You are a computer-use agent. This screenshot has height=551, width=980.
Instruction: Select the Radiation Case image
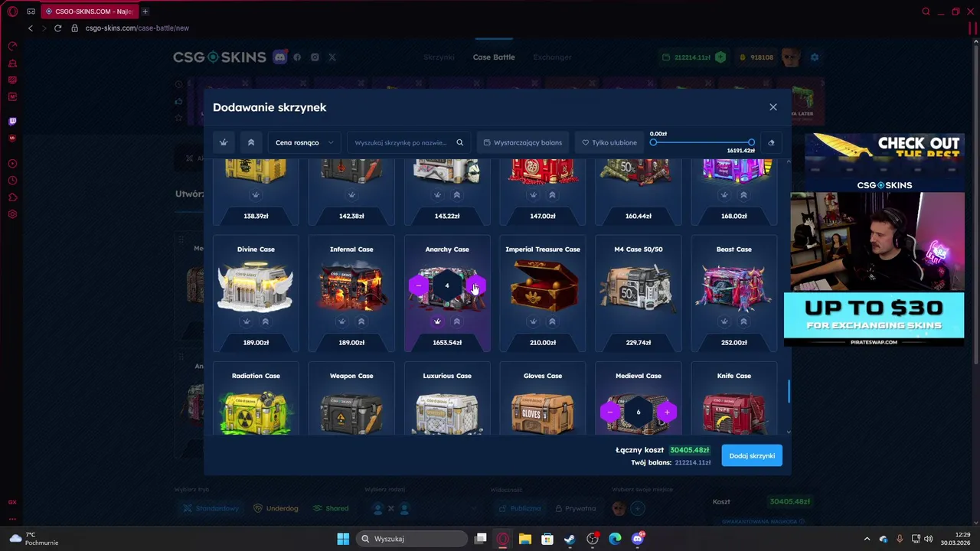coord(256,412)
